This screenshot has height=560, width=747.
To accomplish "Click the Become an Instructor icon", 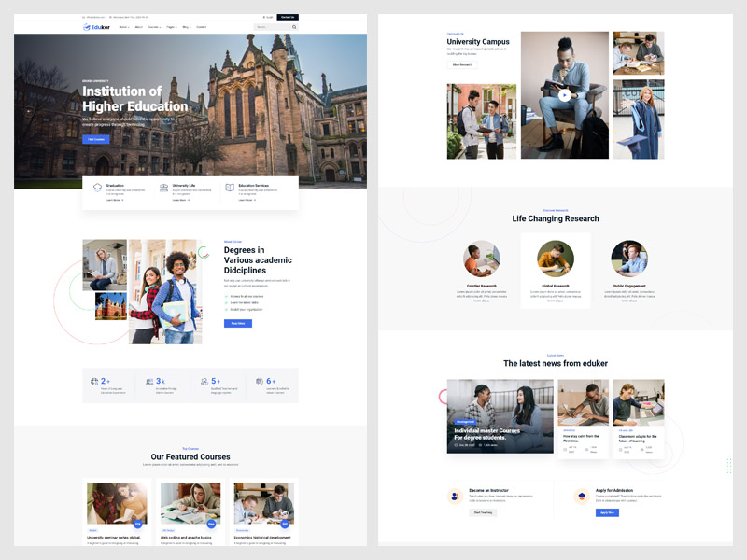I will pos(454,497).
